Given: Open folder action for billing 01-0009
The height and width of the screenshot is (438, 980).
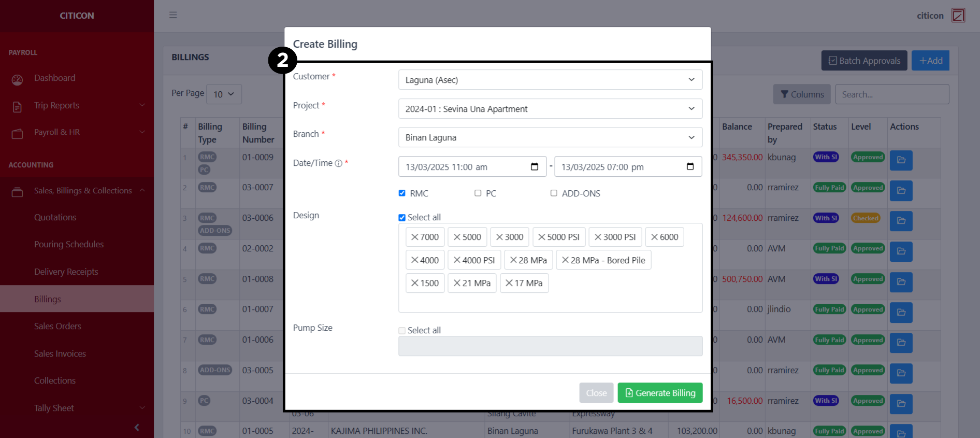Looking at the screenshot, I should pyautogui.click(x=901, y=160).
